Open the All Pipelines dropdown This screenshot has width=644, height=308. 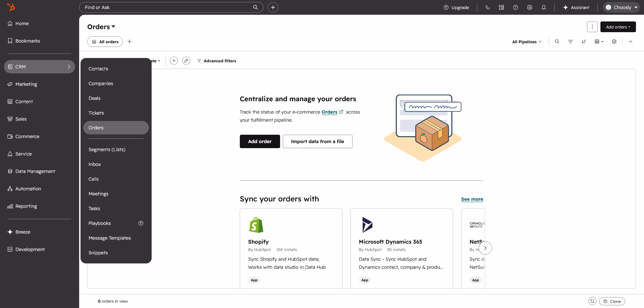pyautogui.click(x=527, y=42)
